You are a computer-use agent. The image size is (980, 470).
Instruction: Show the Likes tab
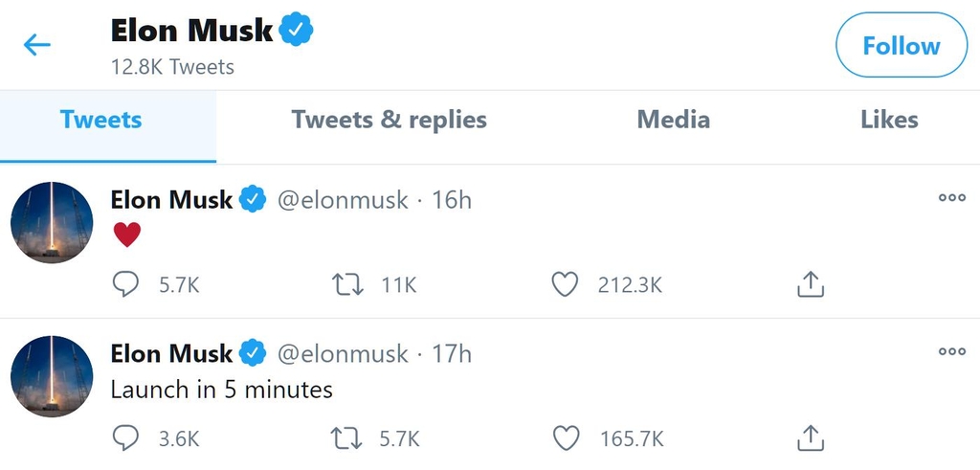coord(888,120)
